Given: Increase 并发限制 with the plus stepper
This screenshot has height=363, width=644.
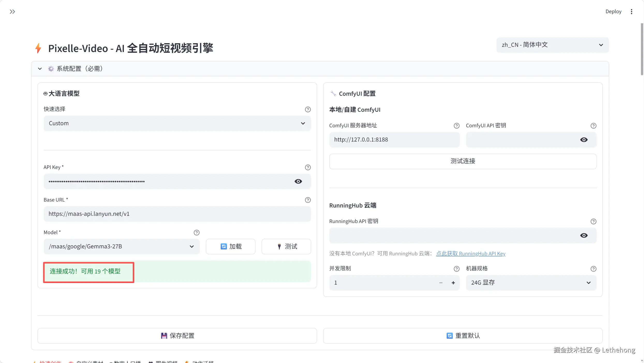Looking at the screenshot, I should pos(453,283).
